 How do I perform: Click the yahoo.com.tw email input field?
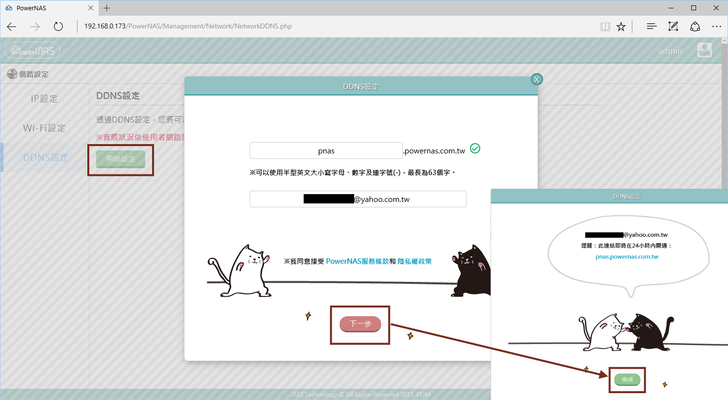(x=358, y=199)
